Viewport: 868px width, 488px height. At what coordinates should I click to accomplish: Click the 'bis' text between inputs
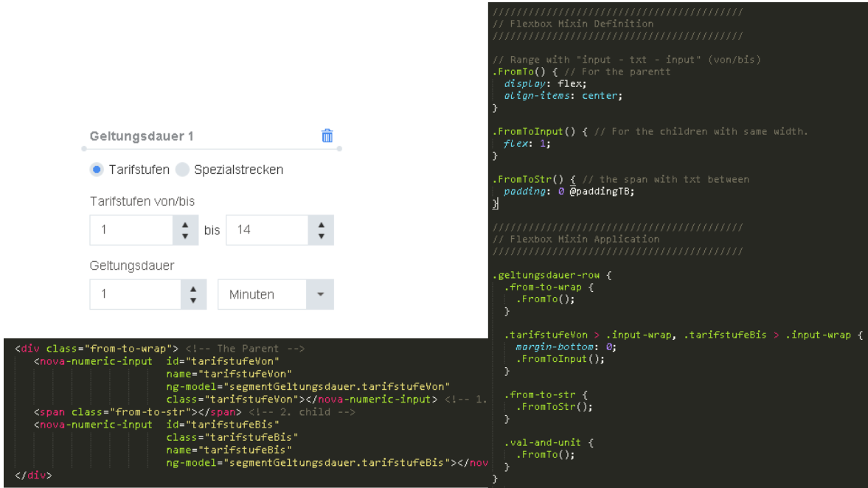pos(212,230)
